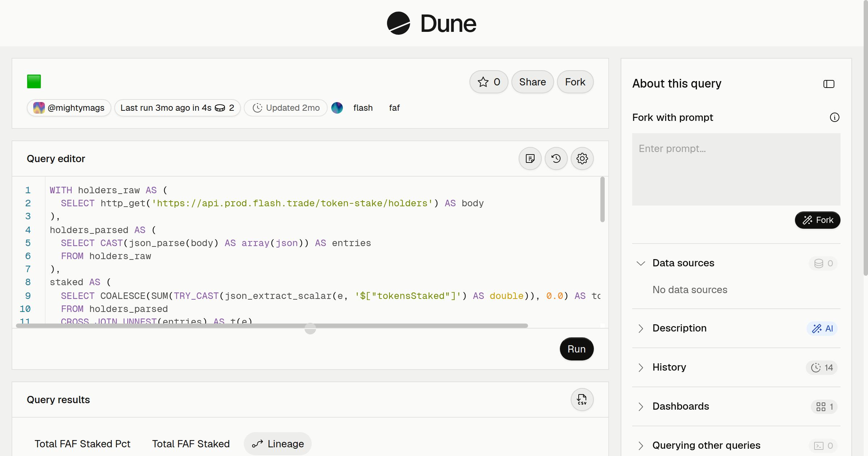
Task: Expand Querying other queries section
Action: (641, 446)
